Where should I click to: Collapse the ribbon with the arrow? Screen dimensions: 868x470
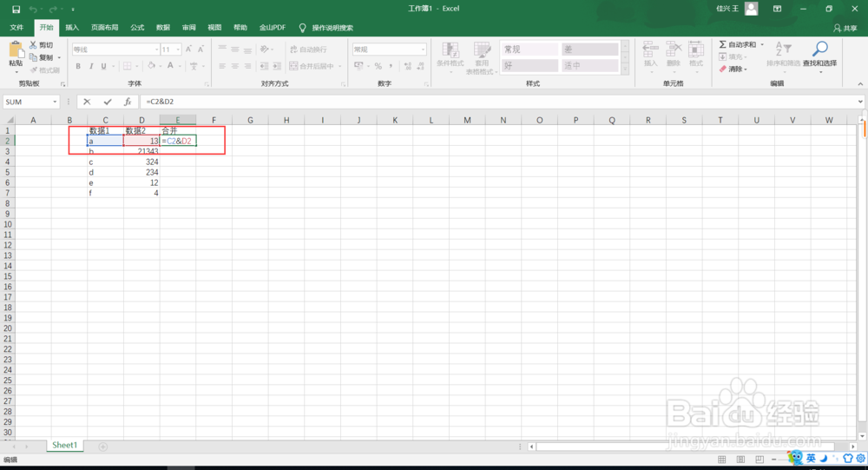click(860, 83)
